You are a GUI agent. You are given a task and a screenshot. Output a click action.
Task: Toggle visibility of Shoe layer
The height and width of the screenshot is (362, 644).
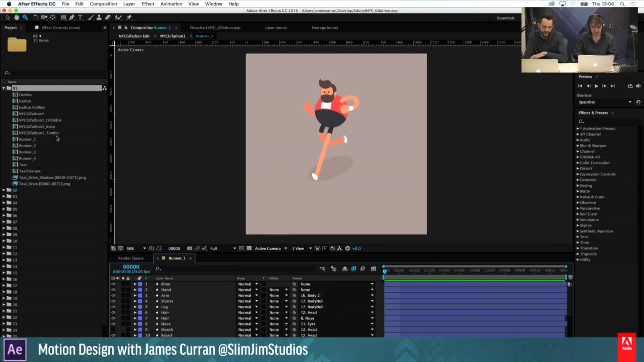[113, 283]
